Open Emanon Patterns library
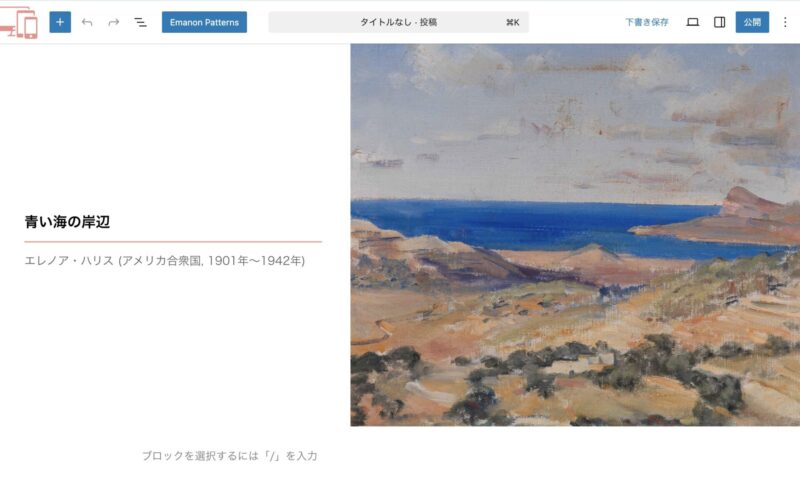 click(x=204, y=22)
